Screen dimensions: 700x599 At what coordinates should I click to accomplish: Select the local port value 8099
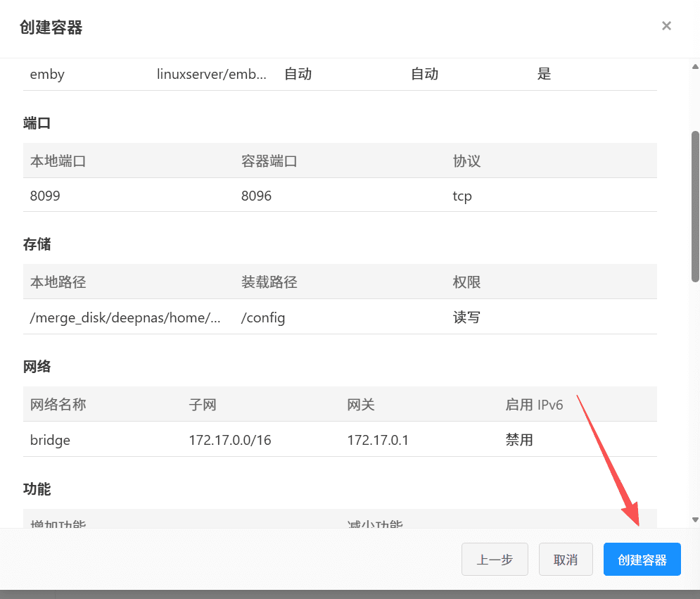(x=45, y=196)
